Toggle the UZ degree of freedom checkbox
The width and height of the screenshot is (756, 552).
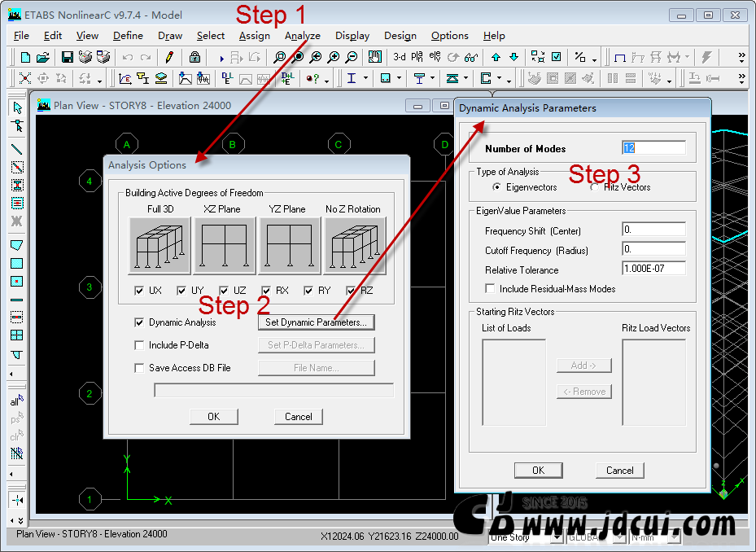coord(224,291)
